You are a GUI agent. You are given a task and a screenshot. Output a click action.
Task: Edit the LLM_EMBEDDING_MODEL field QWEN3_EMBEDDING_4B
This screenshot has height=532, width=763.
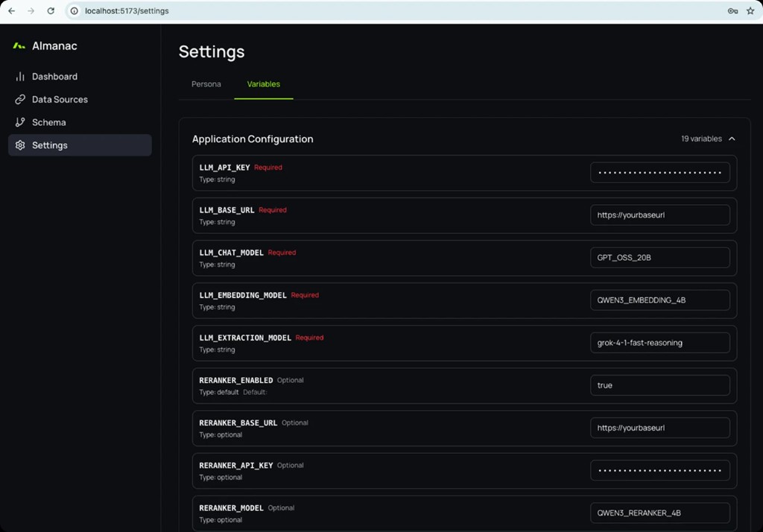[660, 300]
